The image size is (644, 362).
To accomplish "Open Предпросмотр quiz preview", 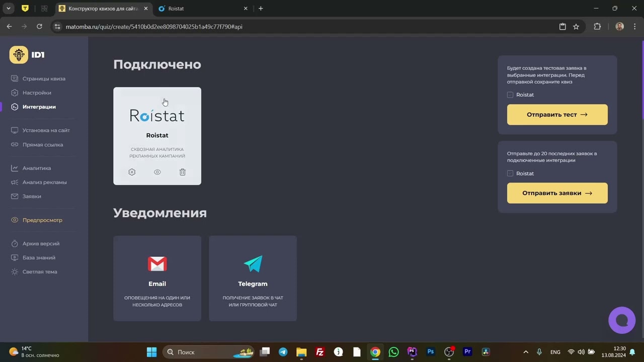I will pos(42,220).
